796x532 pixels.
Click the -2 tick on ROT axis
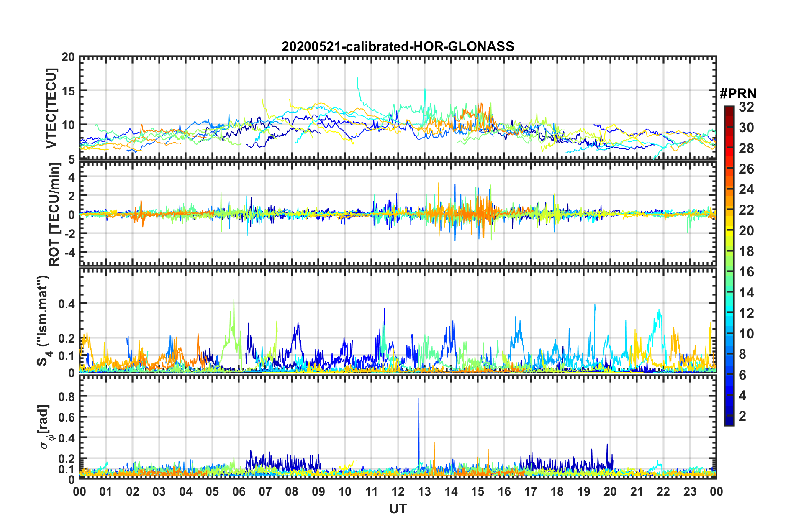70,234
